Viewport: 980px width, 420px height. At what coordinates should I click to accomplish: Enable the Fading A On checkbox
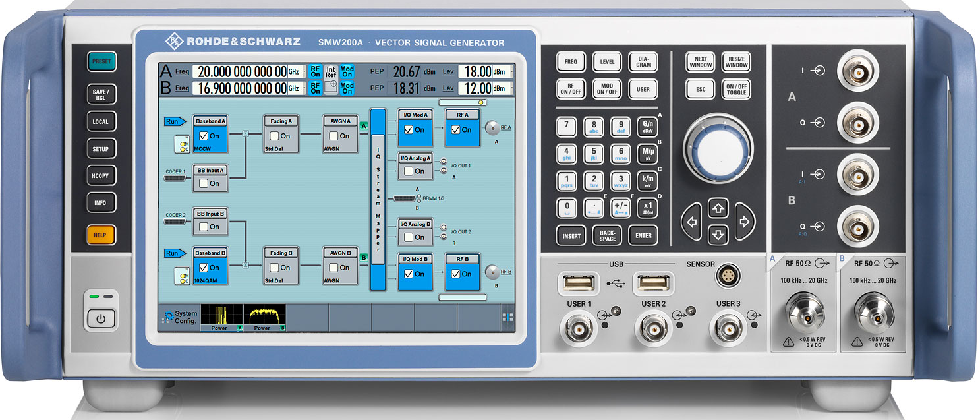pos(274,136)
